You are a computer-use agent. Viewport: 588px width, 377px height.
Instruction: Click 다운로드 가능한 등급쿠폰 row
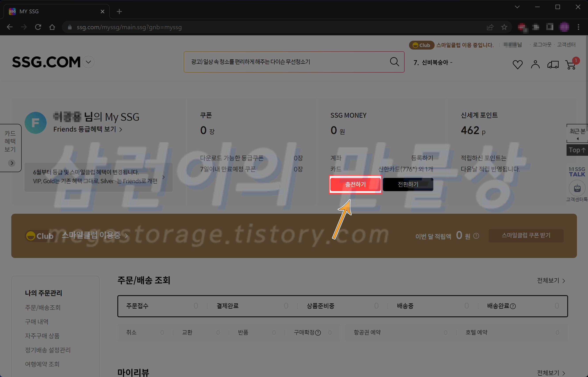click(x=251, y=158)
